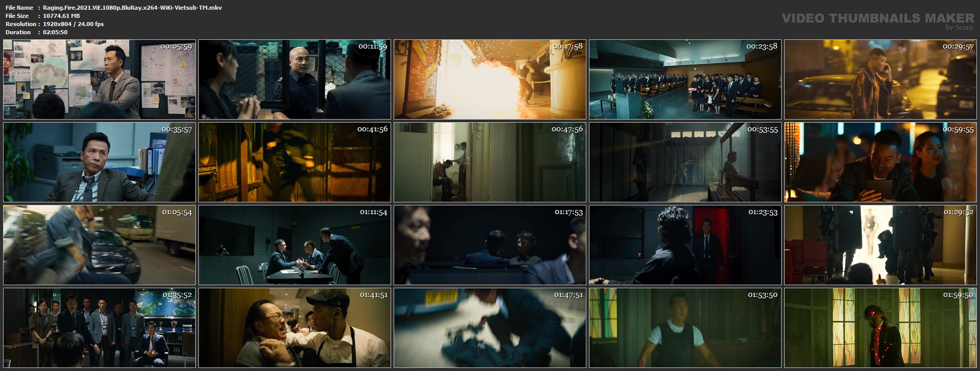Select the funeral hall thumbnail at 00:23:58
Viewport: 980px width, 371px height.
click(685, 79)
